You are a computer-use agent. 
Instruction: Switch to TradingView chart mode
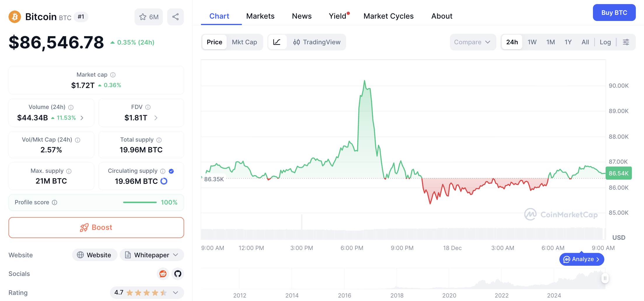317,42
